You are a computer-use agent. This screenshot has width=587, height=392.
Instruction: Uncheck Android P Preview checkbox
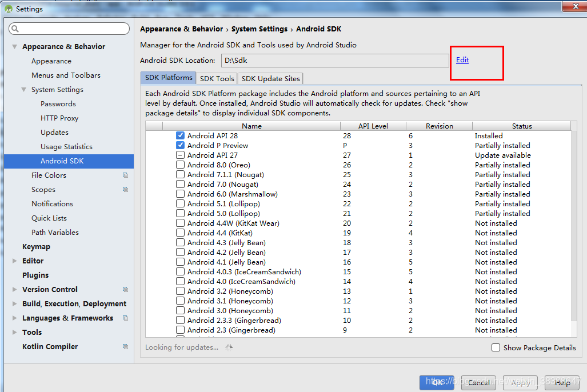(x=181, y=145)
